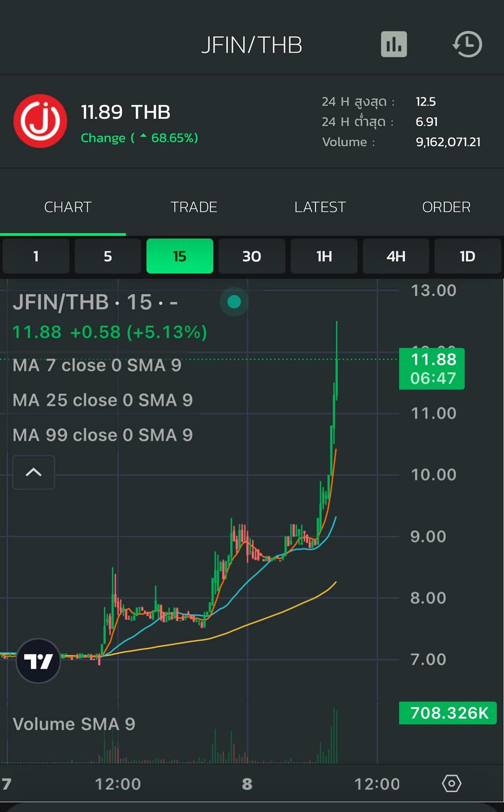The width and height of the screenshot is (504, 812).
Task: Open the trade history clock icon
Action: click(467, 44)
